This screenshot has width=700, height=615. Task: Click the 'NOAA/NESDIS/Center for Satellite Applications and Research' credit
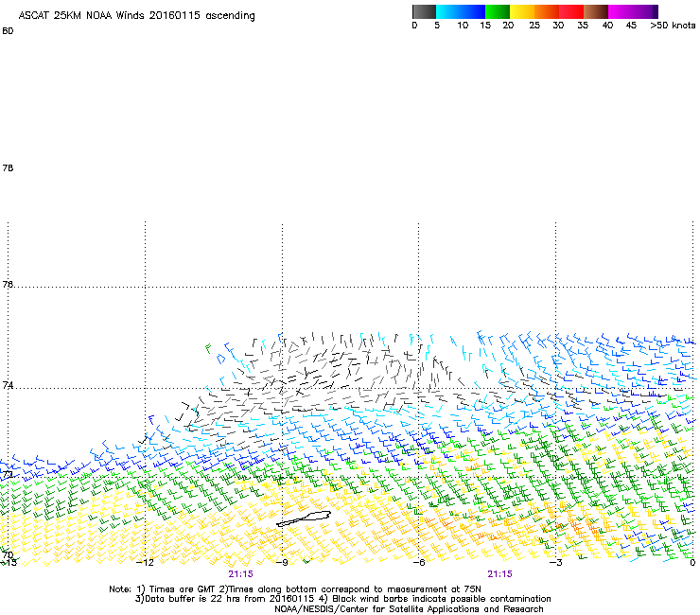point(409,609)
